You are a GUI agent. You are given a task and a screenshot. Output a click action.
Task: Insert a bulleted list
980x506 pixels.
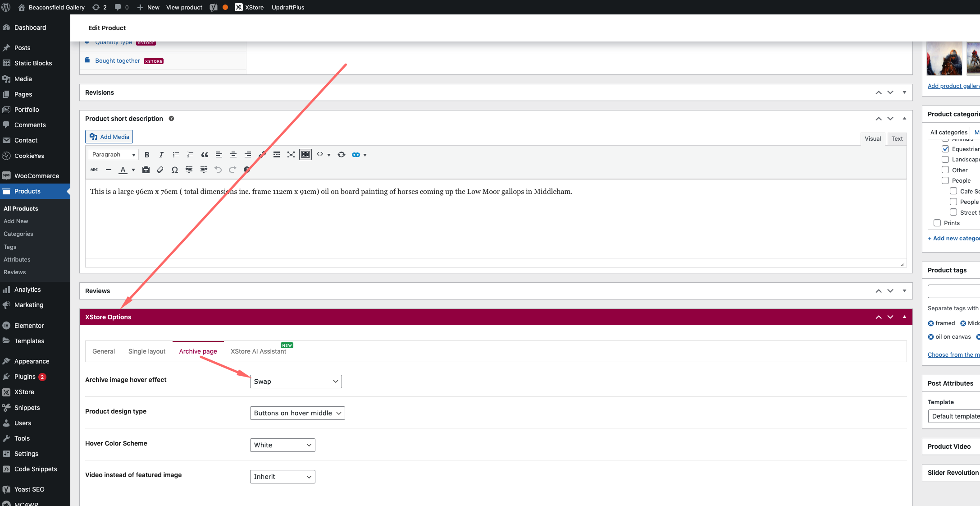coord(176,155)
